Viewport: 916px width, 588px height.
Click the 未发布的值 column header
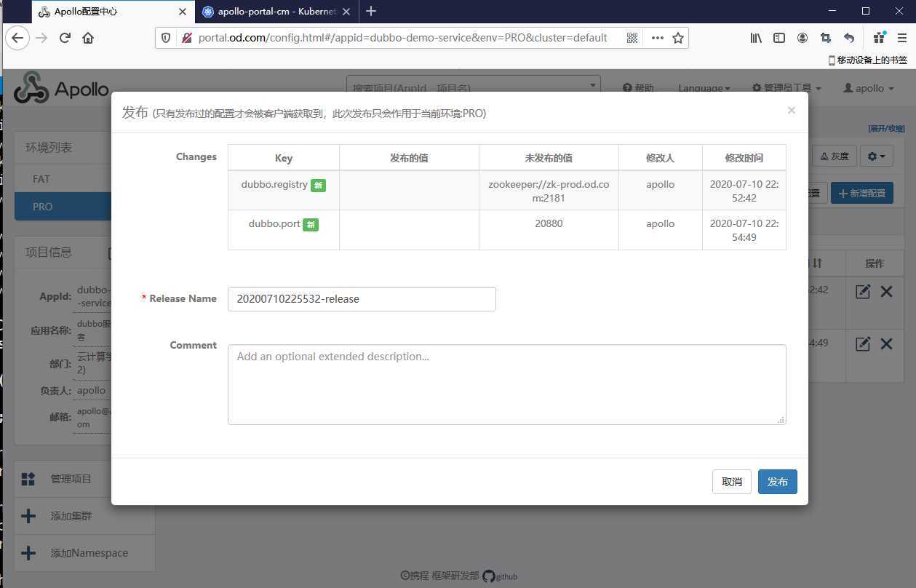pyautogui.click(x=549, y=158)
